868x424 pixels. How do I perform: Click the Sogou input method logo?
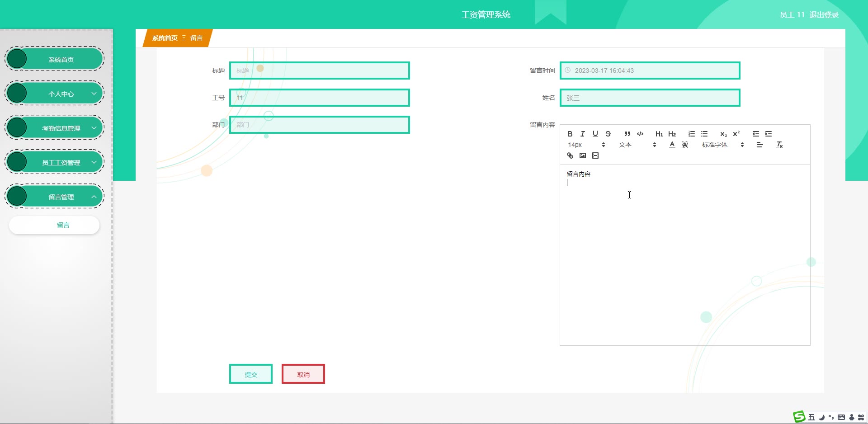799,417
